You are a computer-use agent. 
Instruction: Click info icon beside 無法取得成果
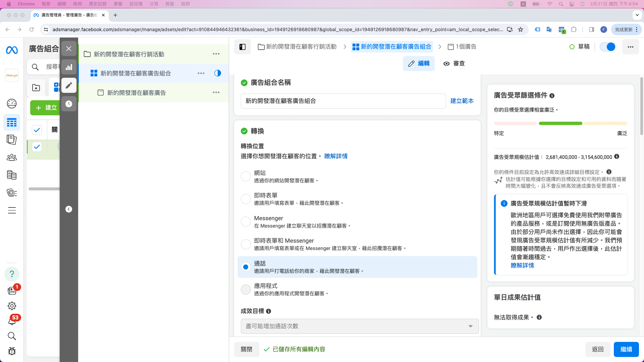coord(539,317)
